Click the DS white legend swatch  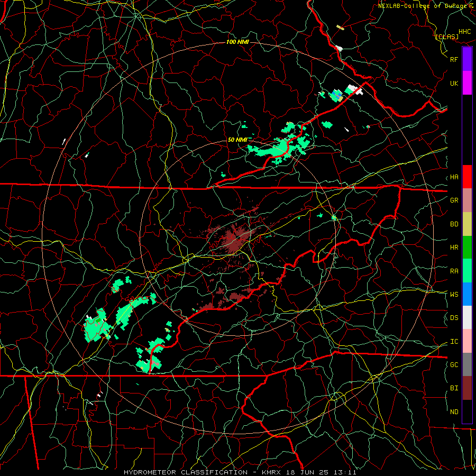coord(467,317)
